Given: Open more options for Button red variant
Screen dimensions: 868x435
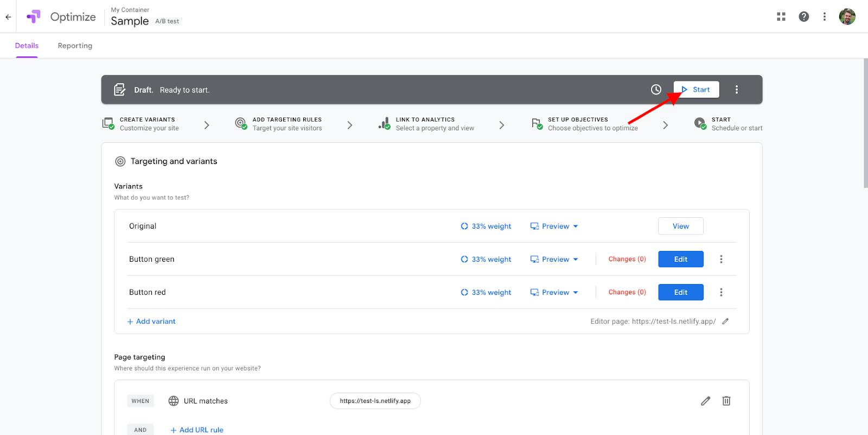Looking at the screenshot, I should pyautogui.click(x=721, y=293).
